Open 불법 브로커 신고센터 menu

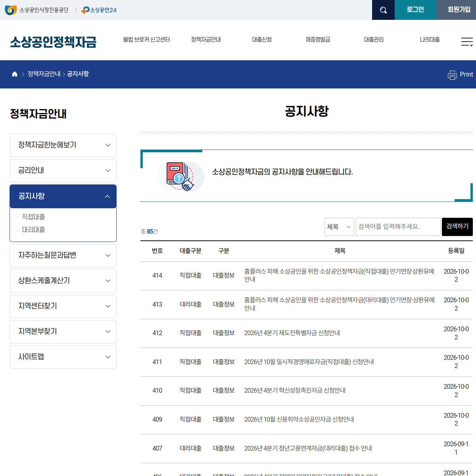[146, 40]
